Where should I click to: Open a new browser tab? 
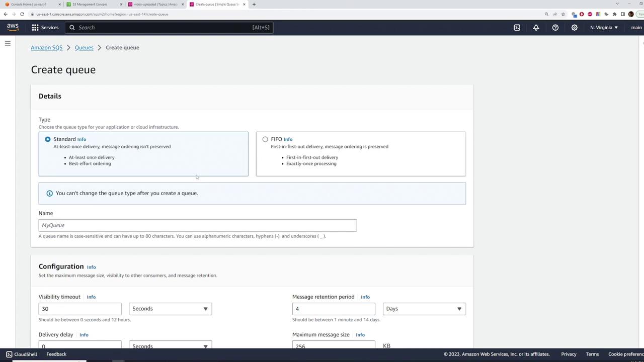coord(254,5)
